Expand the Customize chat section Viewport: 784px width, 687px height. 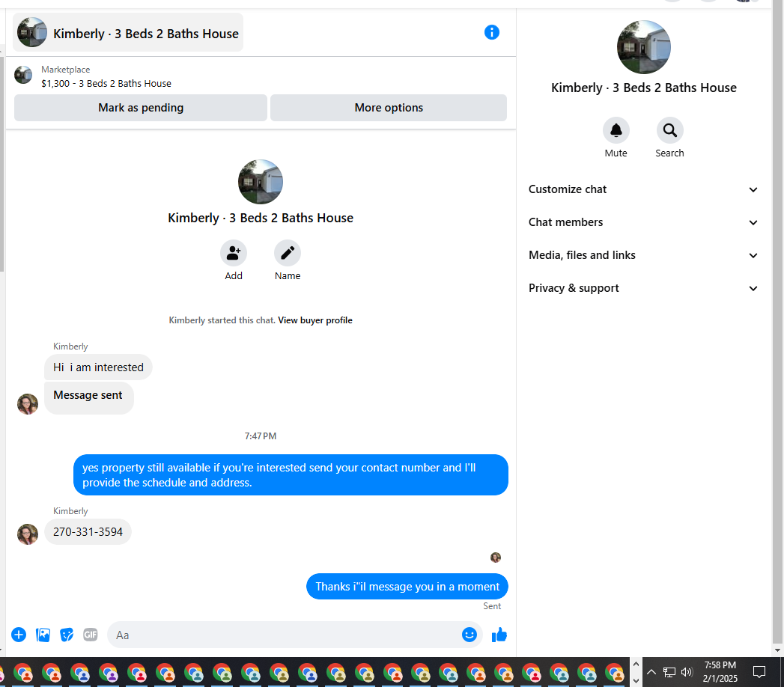(643, 189)
